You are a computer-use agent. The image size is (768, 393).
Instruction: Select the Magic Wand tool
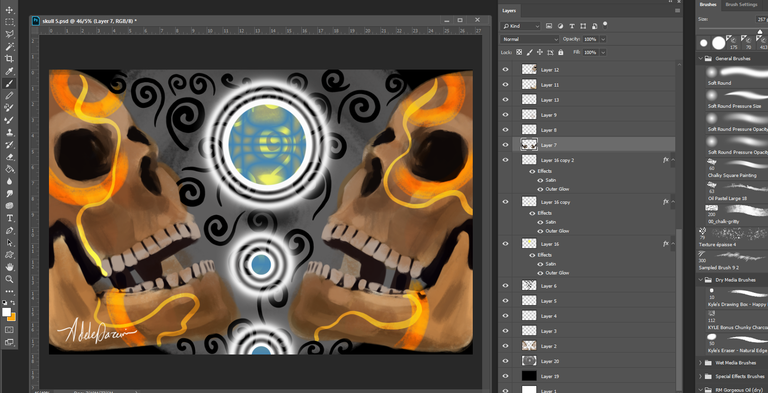coord(9,47)
